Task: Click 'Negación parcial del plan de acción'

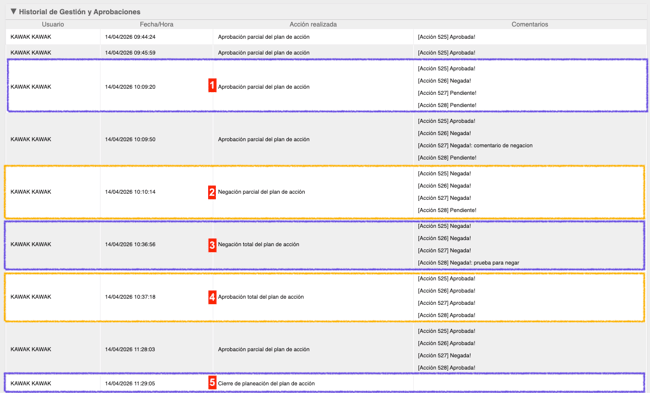Action: pos(262,192)
